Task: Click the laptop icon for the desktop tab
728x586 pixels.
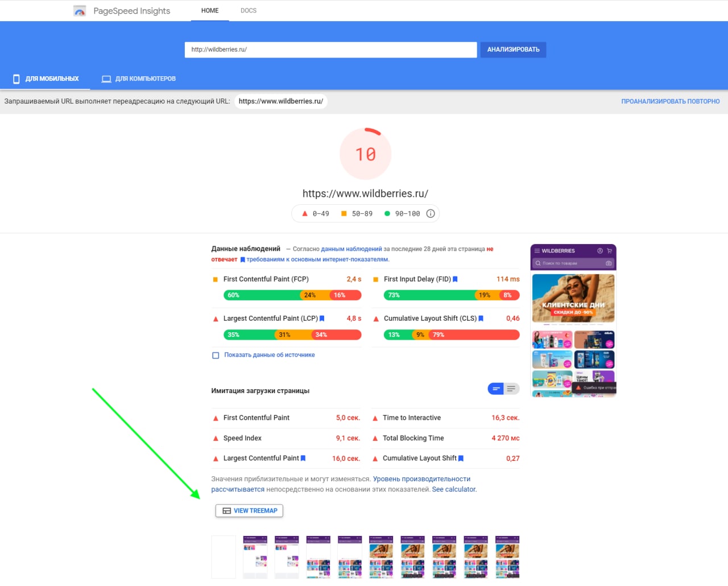Action: (x=106, y=79)
